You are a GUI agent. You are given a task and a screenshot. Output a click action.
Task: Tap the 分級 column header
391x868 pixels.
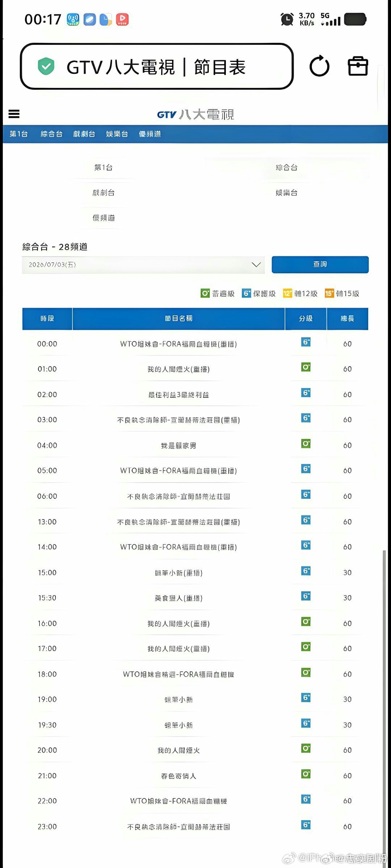click(306, 319)
